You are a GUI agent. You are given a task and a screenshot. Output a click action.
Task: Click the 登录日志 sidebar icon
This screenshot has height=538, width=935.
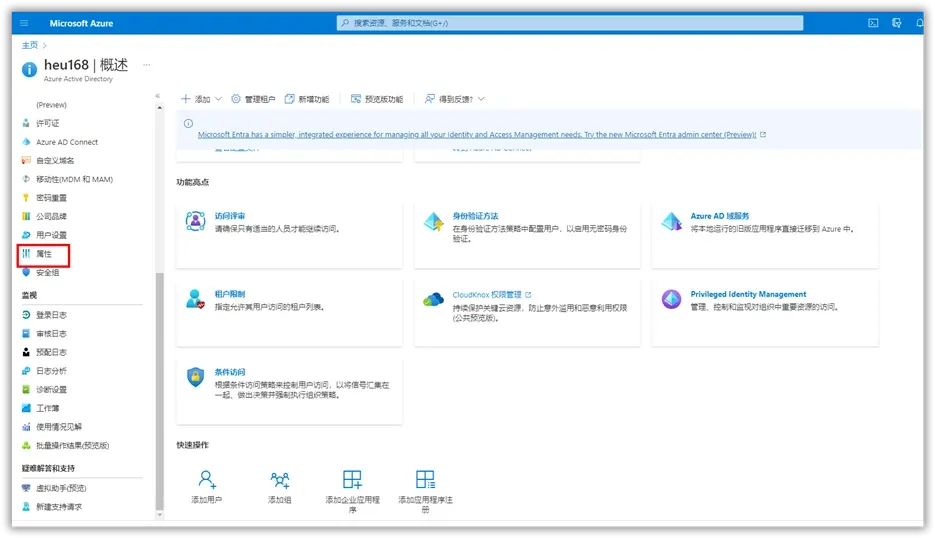pos(26,314)
